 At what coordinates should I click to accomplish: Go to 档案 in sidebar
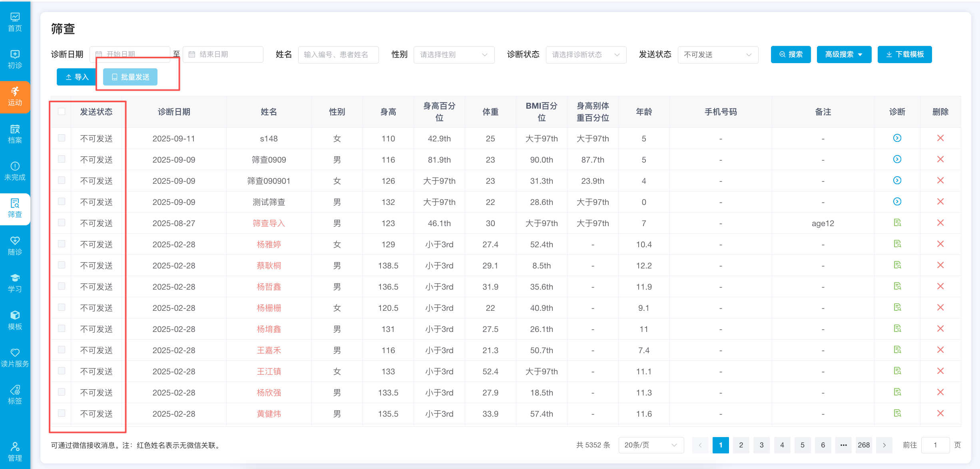(x=15, y=134)
